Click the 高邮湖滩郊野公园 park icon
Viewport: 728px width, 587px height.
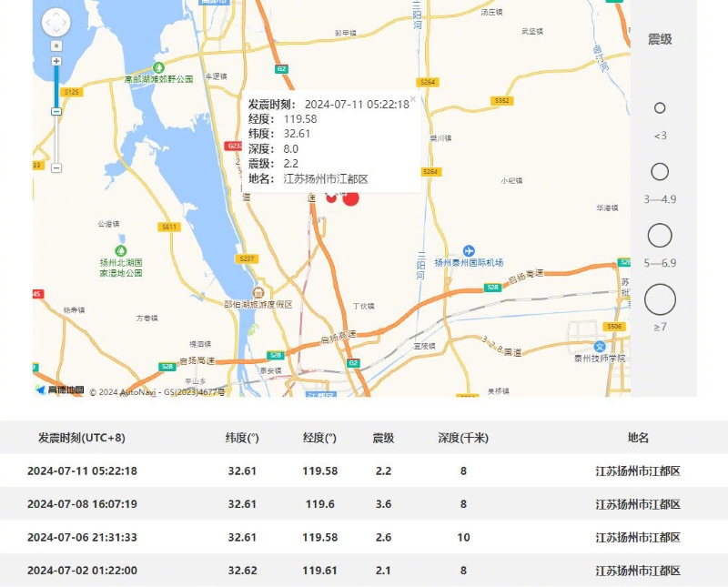159,67
